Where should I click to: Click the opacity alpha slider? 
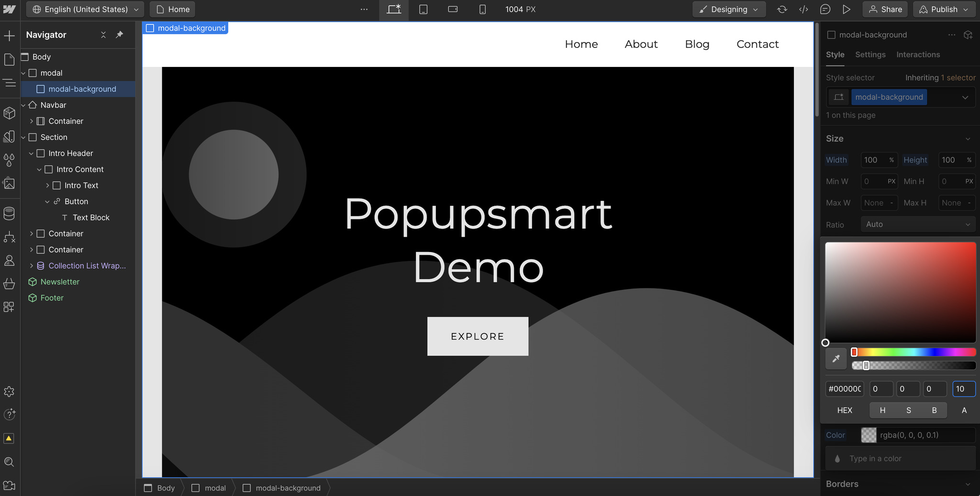pyautogui.click(x=913, y=365)
